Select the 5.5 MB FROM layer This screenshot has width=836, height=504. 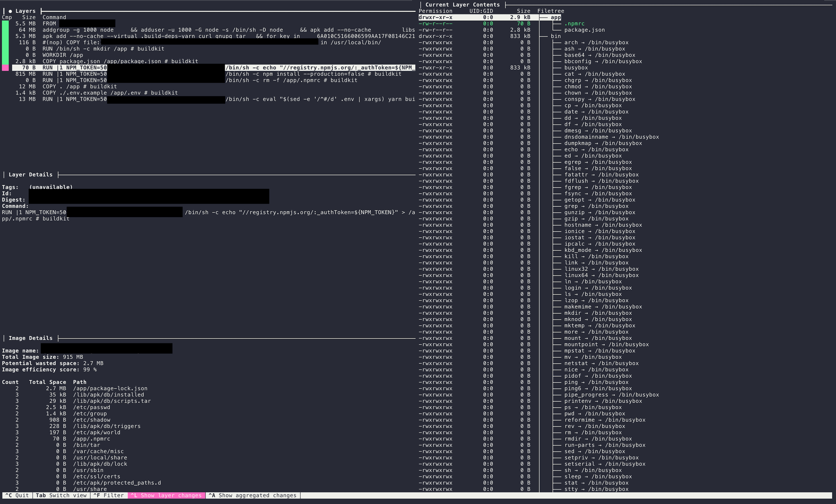pyautogui.click(x=49, y=24)
